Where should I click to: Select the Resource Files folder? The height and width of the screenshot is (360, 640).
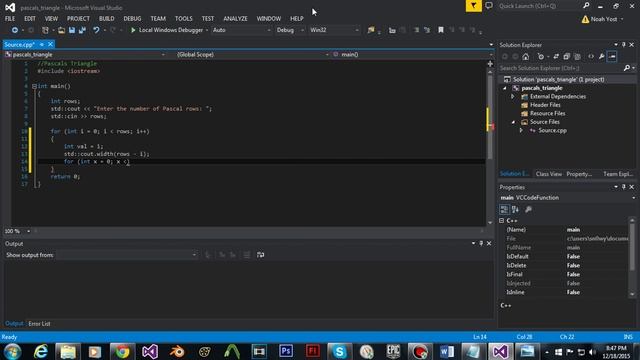point(547,113)
